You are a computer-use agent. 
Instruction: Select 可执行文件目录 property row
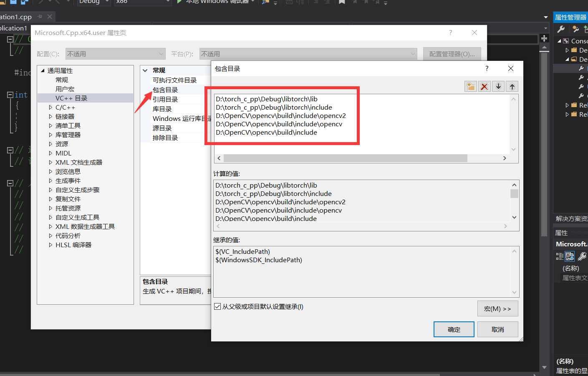(174, 80)
